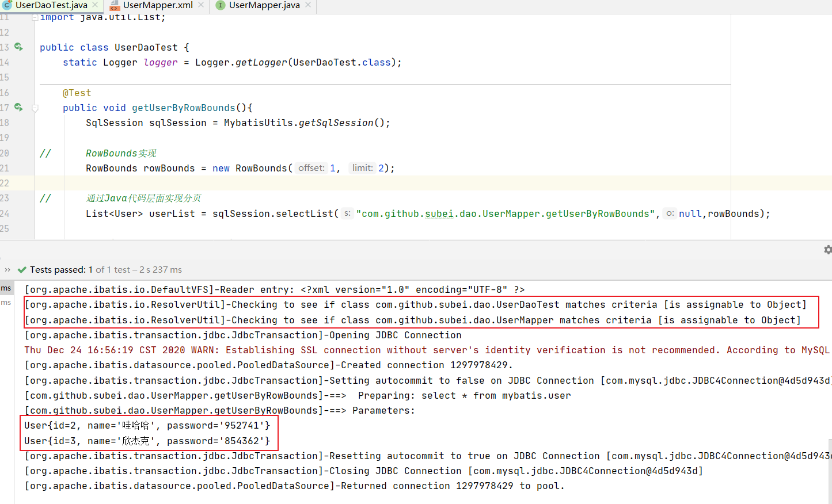Click run test icon beside class UserDaoTest
The image size is (832, 504).
[x=18, y=47]
